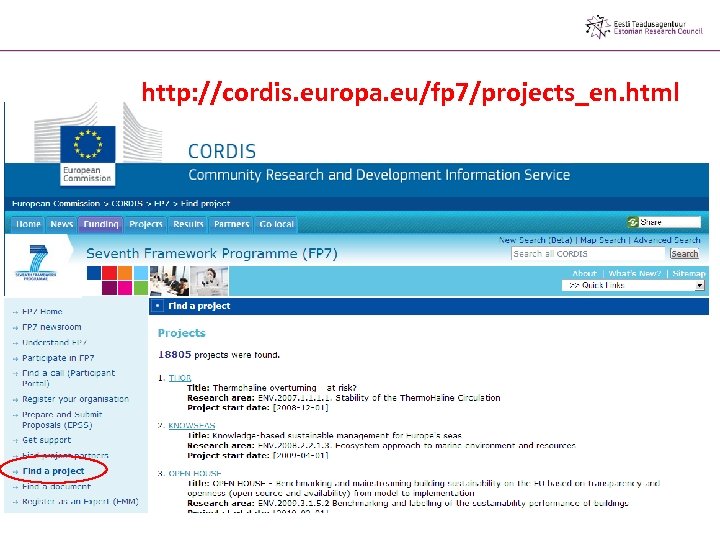Click the "18805 projects were found" text
The width and height of the screenshot is (720, 540).
pyautogui.click(x=219, y=355)
